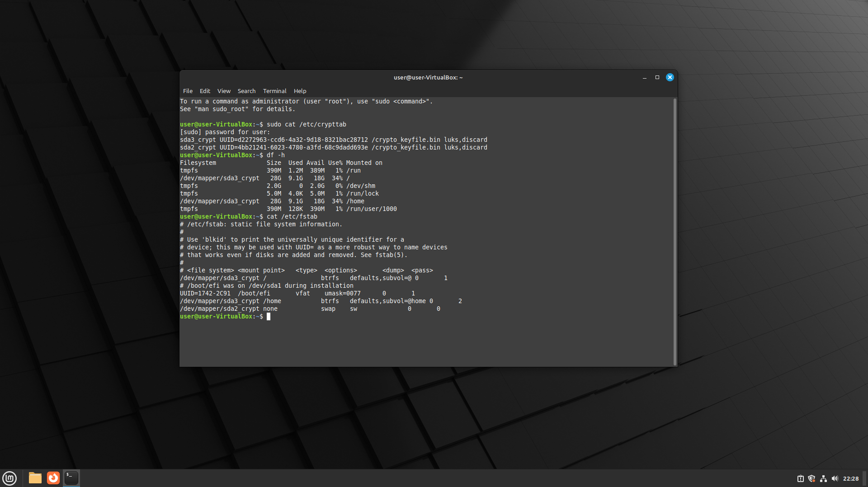
Task: Click the '/run/lock' mount point
Action: pyautogui.click(x=363, y=193)
